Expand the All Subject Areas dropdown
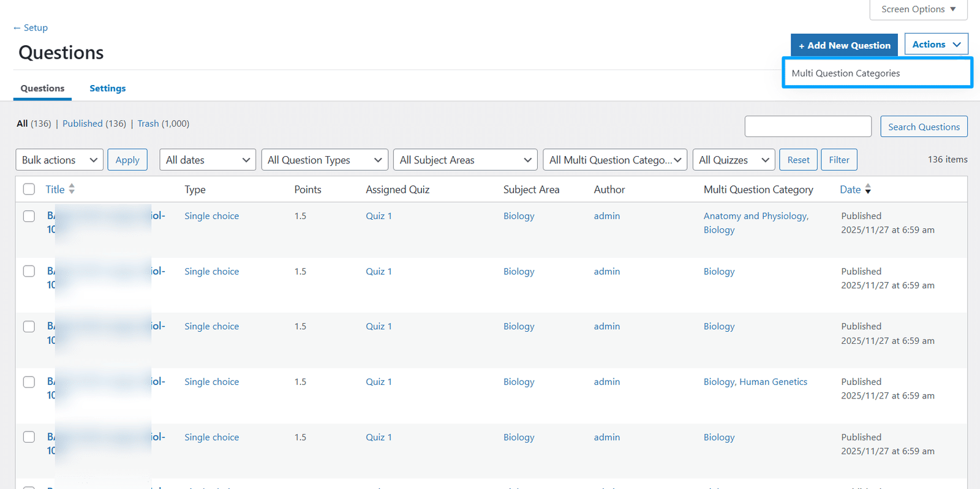The width and height of the screenshot is (980, 489). coord(465,160)
